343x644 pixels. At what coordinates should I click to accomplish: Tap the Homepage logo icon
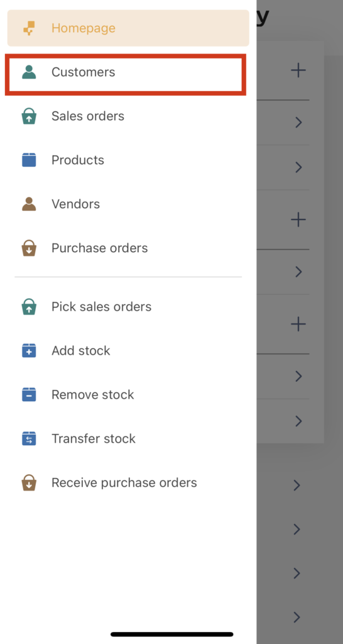click(29, 28)
